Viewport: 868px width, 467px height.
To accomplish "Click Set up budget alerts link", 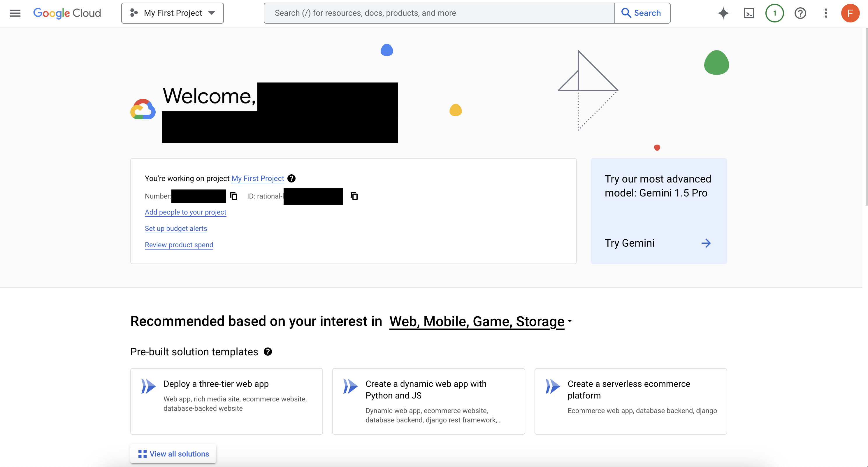I will click(176, 229).
